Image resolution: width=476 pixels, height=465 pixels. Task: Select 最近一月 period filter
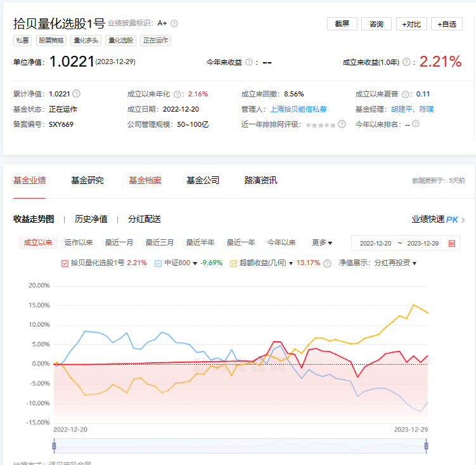119,242
